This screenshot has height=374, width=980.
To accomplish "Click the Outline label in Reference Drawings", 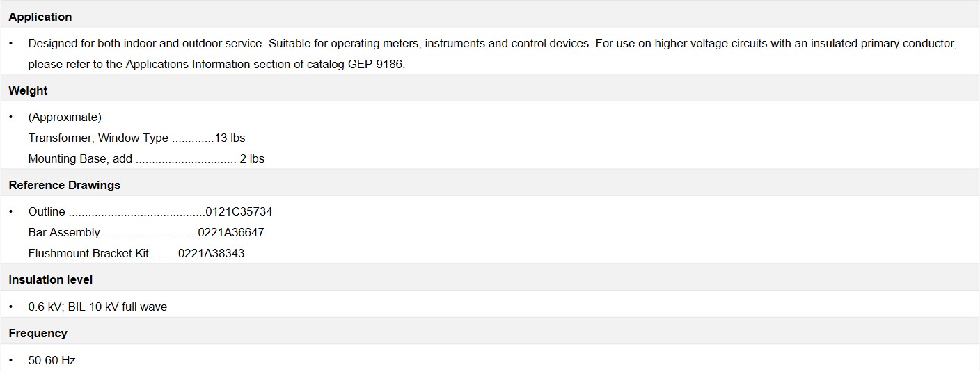I will 47,211.
